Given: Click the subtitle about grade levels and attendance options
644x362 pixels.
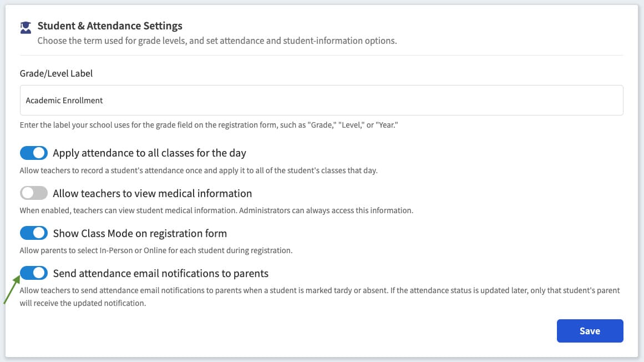Looking at the screenshot, I should pyautogui.click(x=217, y=41).
